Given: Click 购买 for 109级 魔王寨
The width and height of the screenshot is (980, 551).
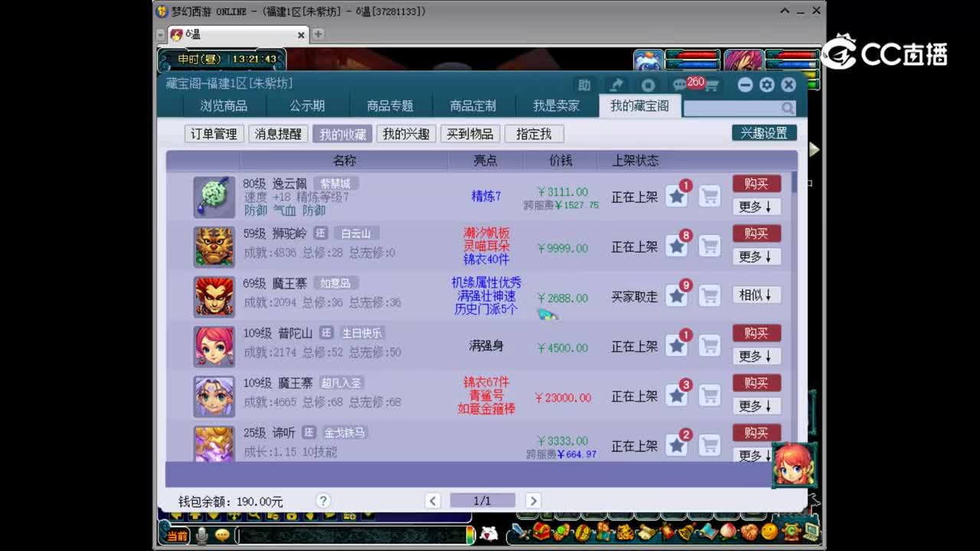Looking at the screenshot, I should pos(756,383).
